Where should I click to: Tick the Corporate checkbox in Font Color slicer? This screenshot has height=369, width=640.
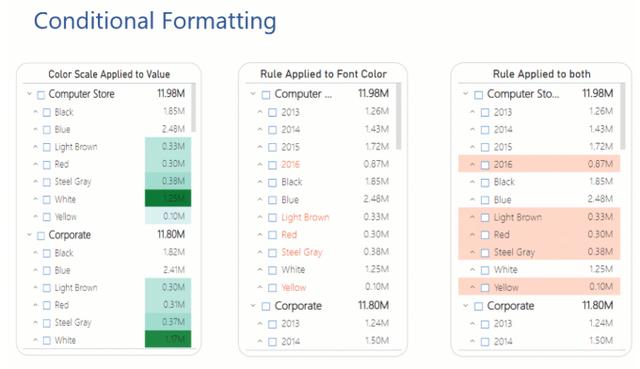tap(266, 306)
